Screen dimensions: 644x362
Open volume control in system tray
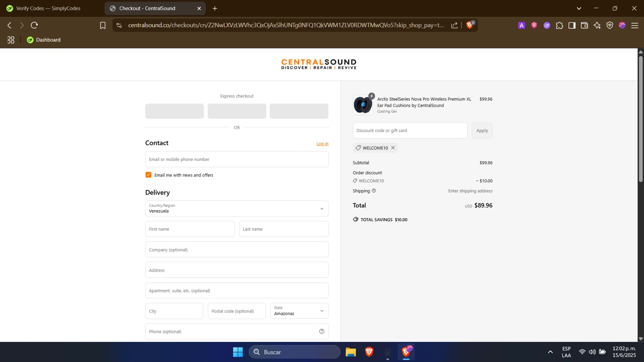pos(592,352)
